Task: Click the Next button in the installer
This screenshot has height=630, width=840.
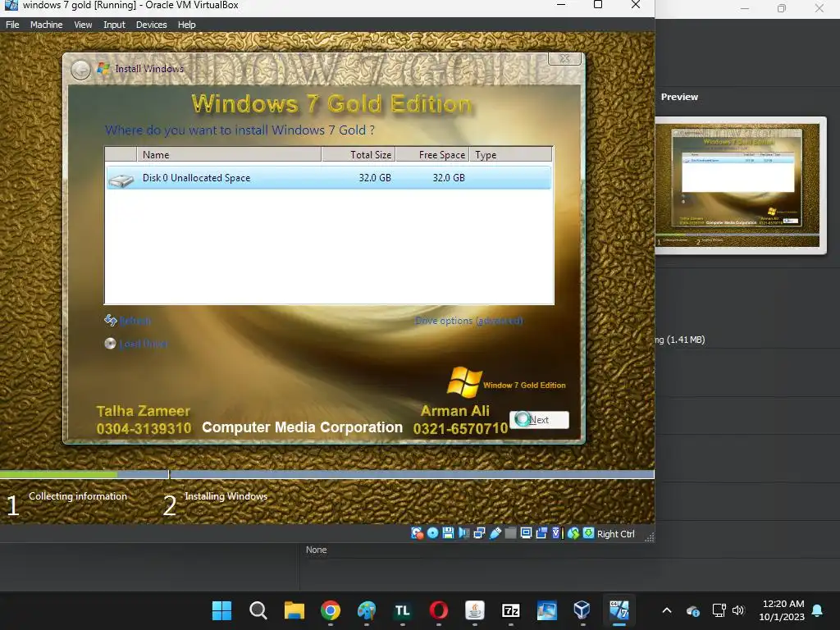Action: point(540,419)
